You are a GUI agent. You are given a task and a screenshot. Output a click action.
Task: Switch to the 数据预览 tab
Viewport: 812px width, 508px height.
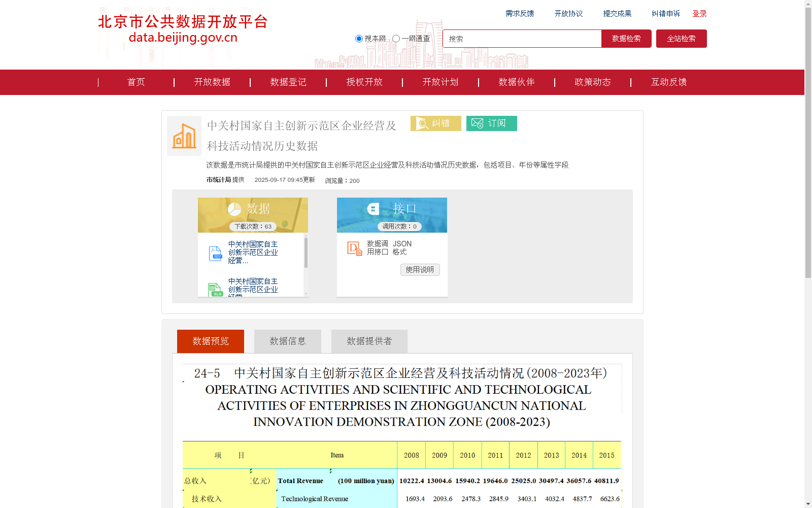[x=211, y=341]
